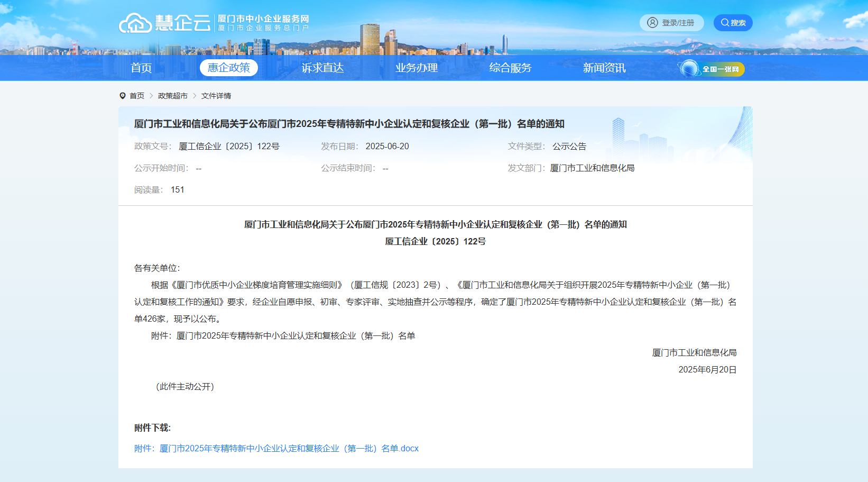Screen dimensions: 868x482
Task: Click the 各有关单位: salutation
Action: point(157,268)
